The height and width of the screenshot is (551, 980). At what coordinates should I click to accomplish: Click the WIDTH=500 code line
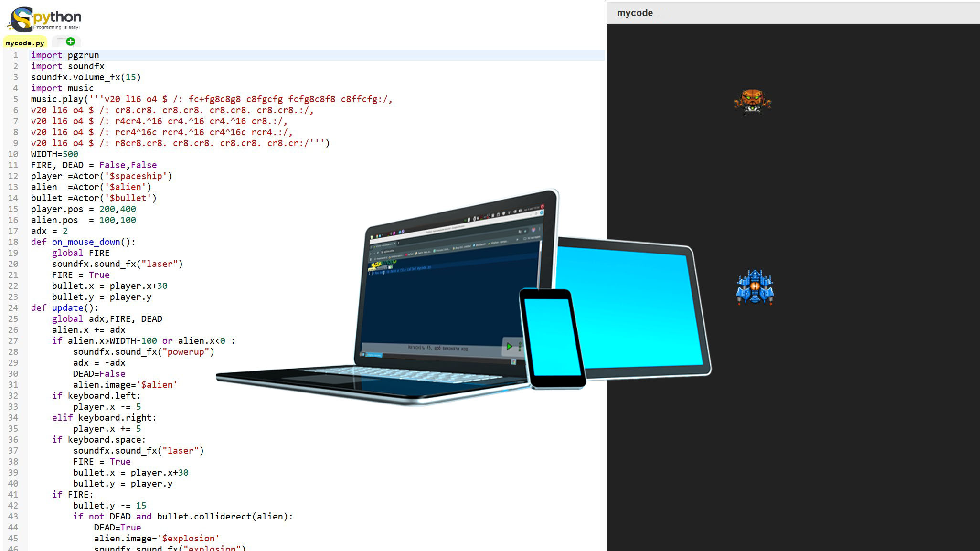point(54,154)
